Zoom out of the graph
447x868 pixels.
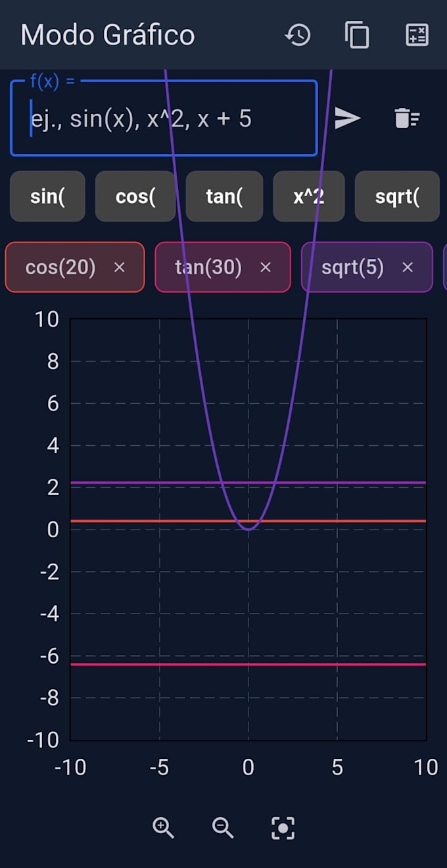point(223,828)
